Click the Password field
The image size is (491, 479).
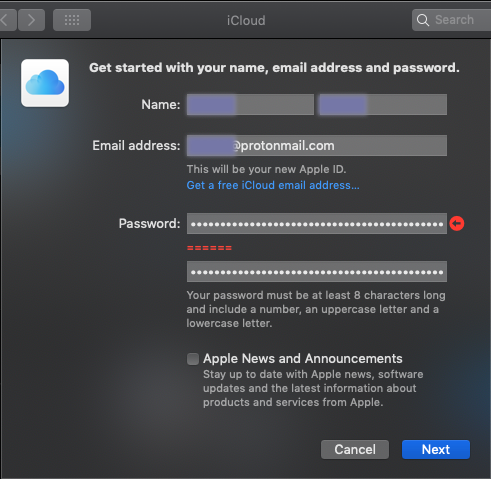pyautogui.click(x=317, y=224)
